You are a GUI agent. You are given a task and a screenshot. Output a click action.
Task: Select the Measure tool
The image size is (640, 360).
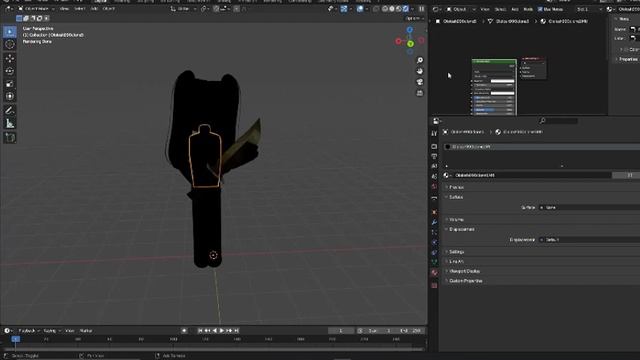(x=10, y=123)
